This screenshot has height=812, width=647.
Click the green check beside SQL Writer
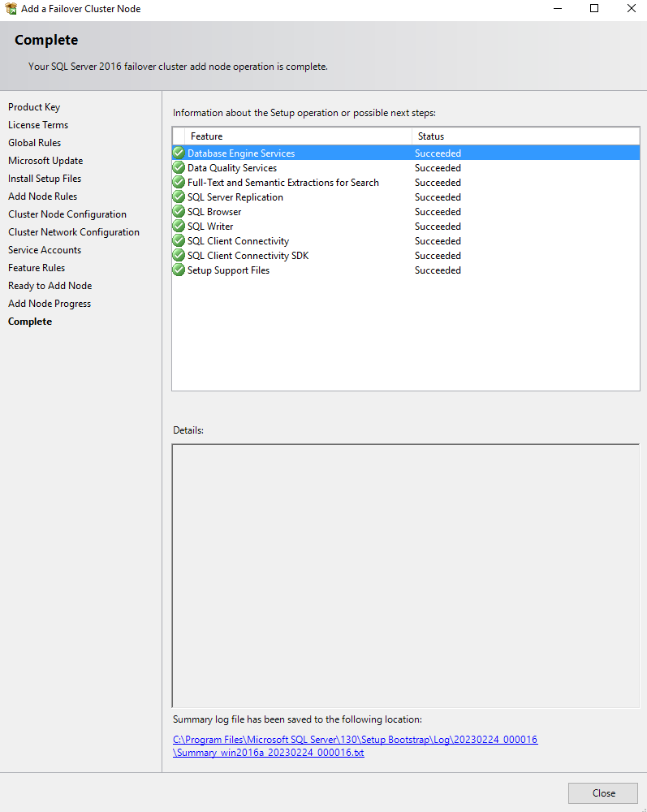179,226
